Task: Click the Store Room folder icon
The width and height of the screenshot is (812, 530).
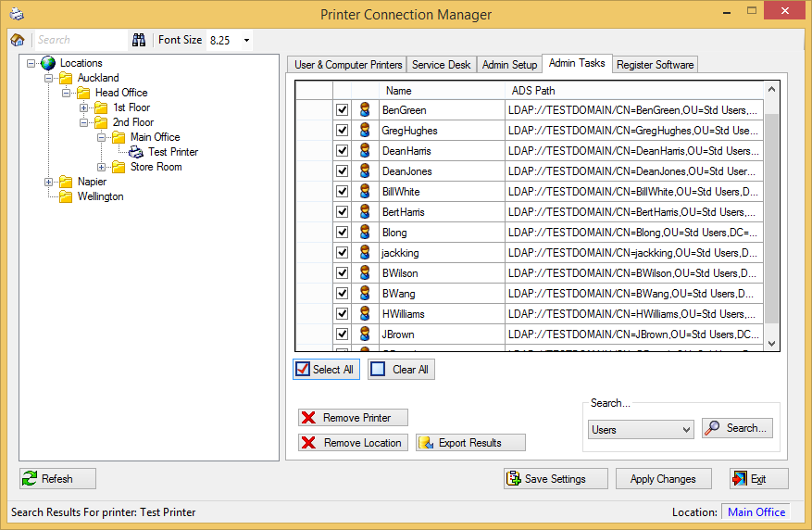Action: click(x=119, y=167)
